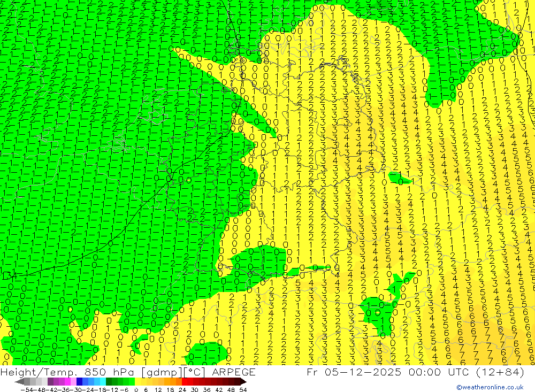Click the '54' legend value

[243, 390]
